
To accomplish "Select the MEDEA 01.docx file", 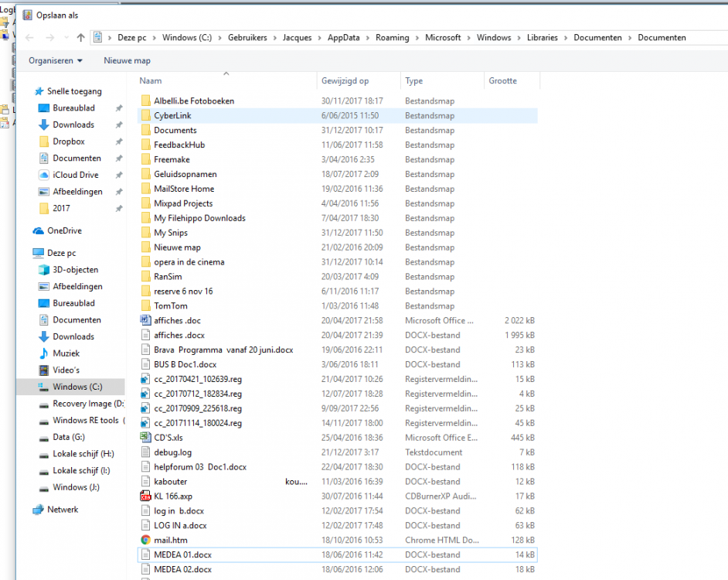I will click(x=338, y=555).
